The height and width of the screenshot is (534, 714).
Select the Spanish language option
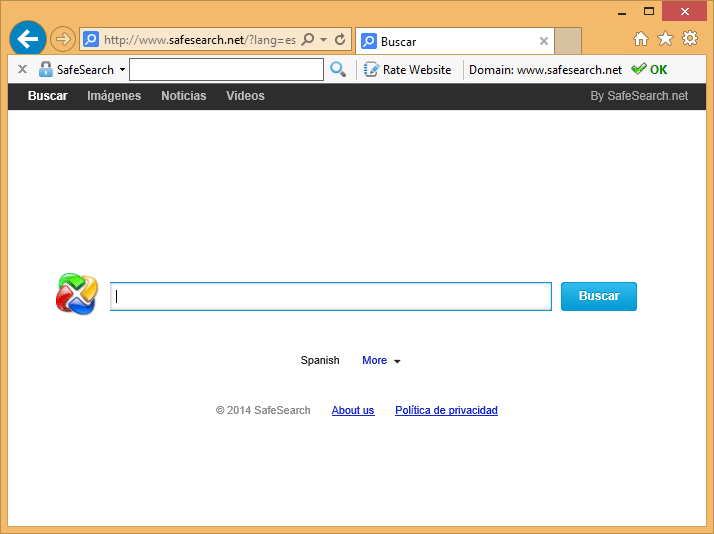(320, 360)
